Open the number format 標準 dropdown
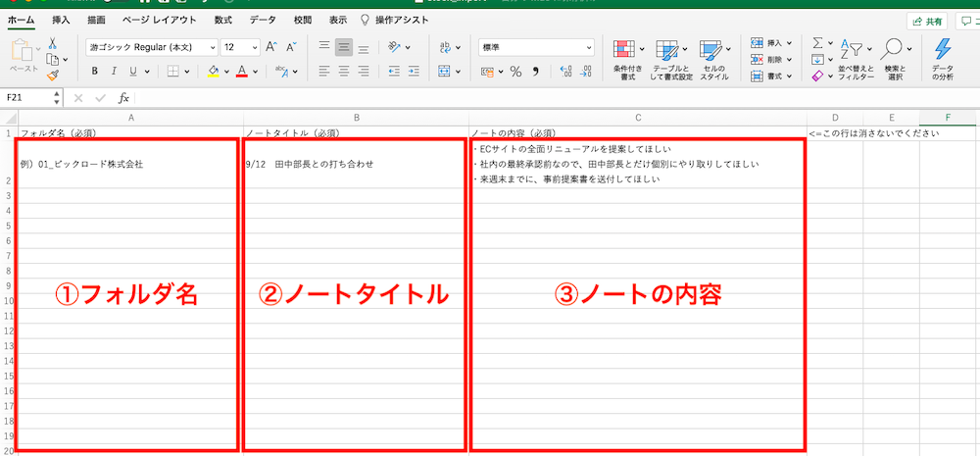 (x=535, y=47)
